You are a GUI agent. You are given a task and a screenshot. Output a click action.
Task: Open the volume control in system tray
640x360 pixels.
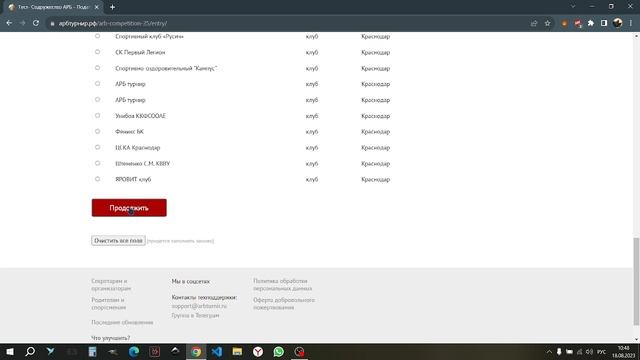[x=589, y=352]
